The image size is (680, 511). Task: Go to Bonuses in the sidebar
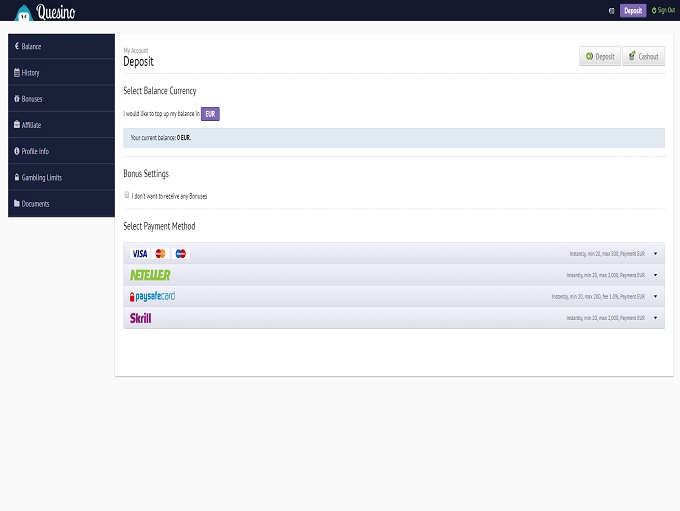32,99
